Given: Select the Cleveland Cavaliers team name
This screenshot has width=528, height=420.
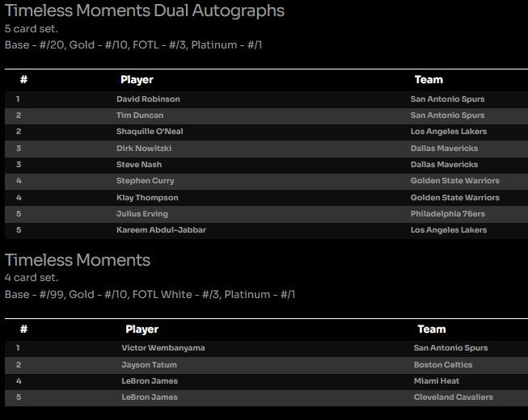Looking at the screenshot, I should point(454,397).
